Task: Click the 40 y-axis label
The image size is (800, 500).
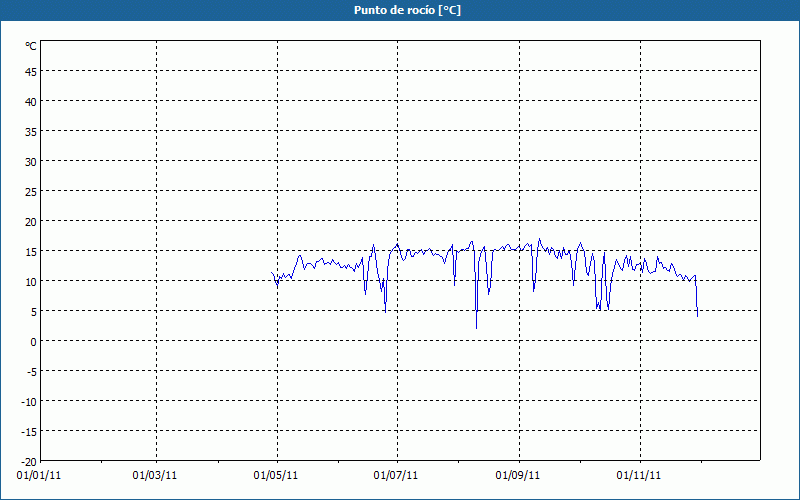Action: coord(31,102)
